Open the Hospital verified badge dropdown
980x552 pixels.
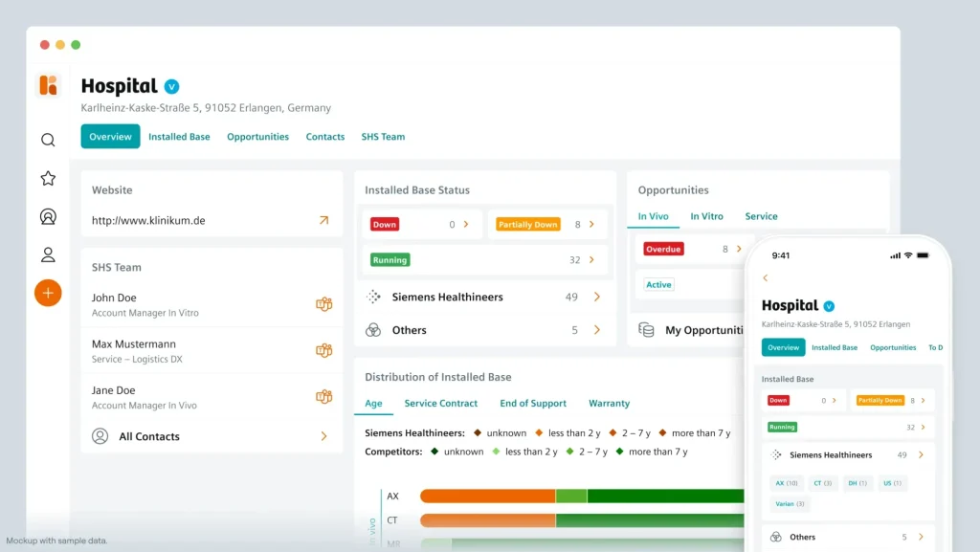(x=170, y=86)
